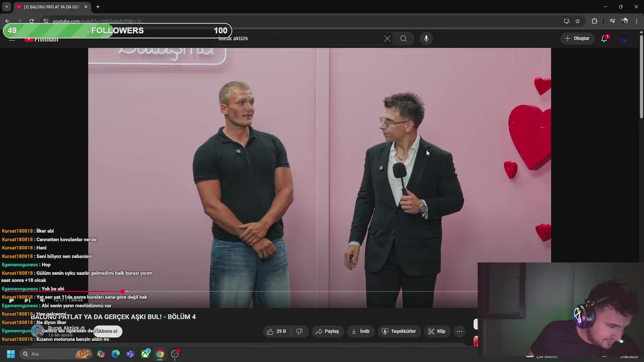
Task: Run search with magnifier button
Action: point(404,39)
